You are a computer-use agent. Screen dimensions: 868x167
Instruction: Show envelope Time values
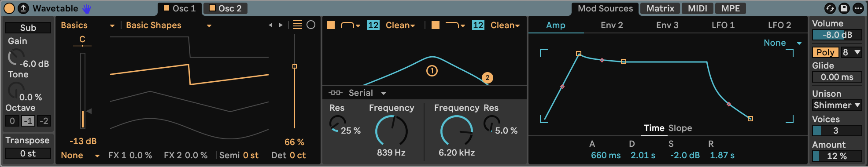point(654,128)
